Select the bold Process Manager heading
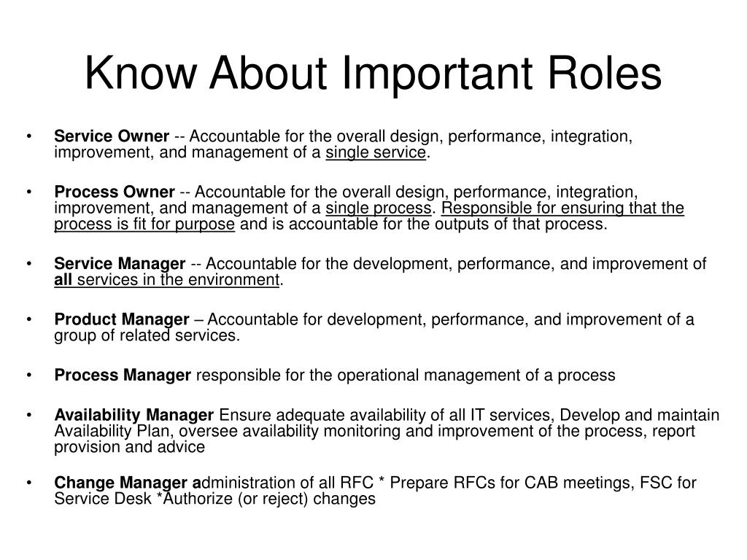Viewport: 747px width, 560px height. coord(123,376)
